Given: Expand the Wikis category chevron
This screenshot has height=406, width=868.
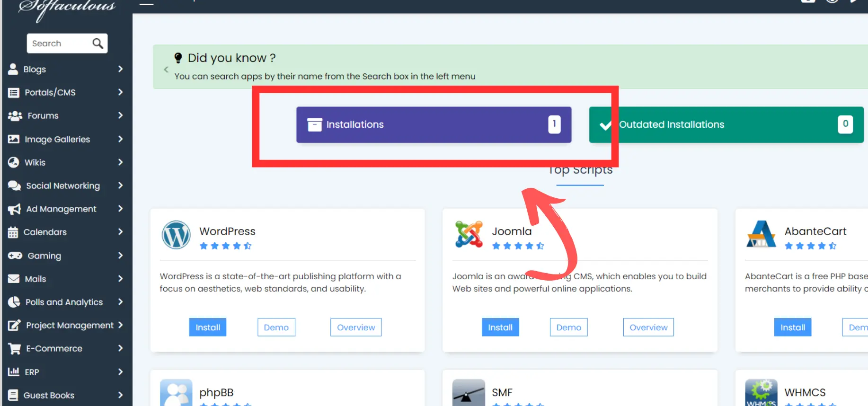Looking at the screenshot, I should click(x=120, y=162).
